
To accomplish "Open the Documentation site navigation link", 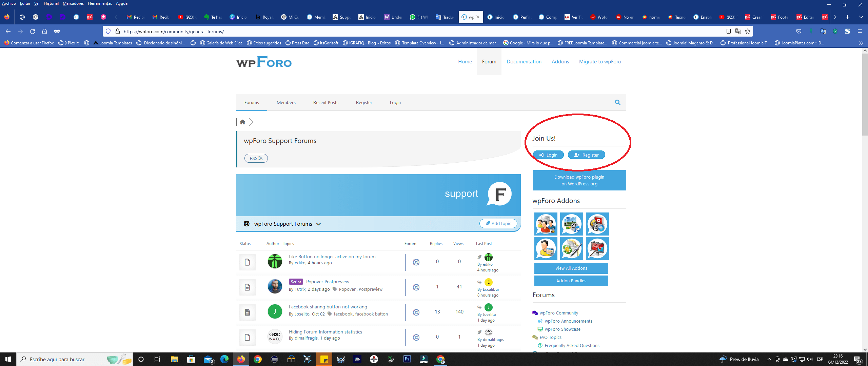I will (x=524, y=61).
